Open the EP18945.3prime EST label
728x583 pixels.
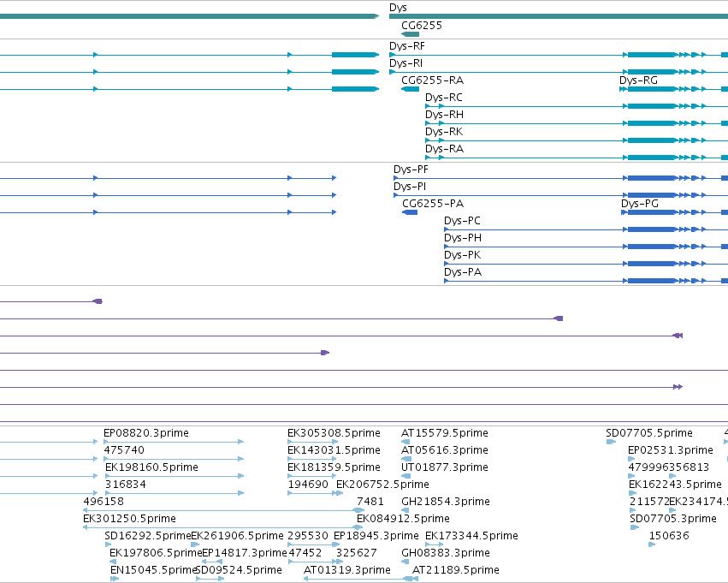(376, 537)
